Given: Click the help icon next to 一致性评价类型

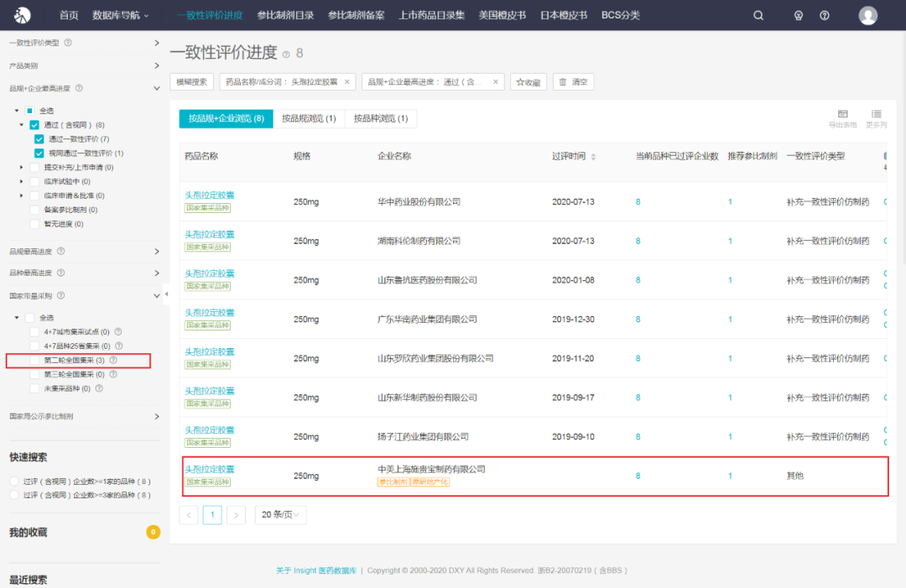Looking at the screenshot, I should point(68,43).
